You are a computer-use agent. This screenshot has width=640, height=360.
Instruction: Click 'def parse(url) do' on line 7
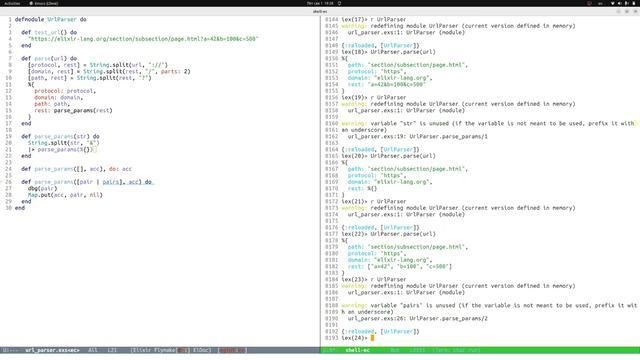(x=49, y=58)
